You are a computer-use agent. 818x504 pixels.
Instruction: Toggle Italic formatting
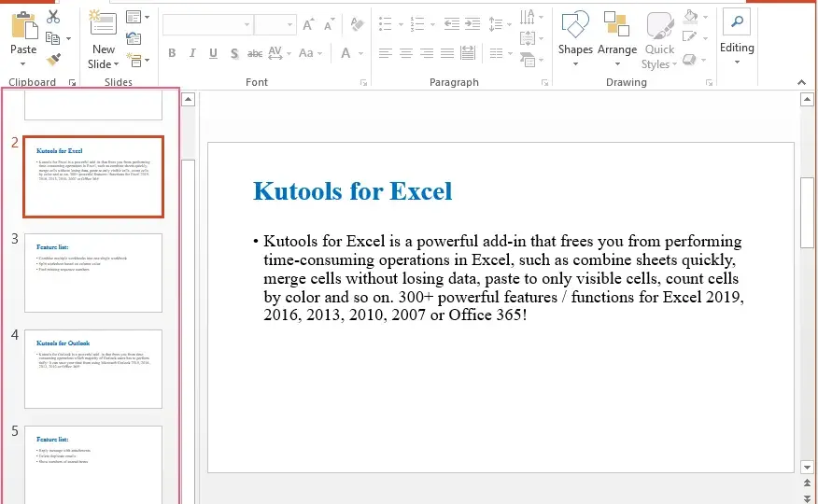click(x=192, y=53)
